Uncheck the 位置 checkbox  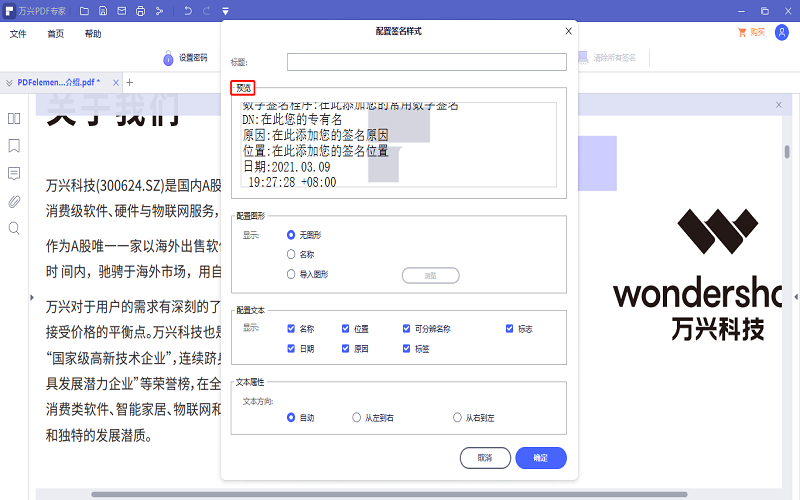346,328
